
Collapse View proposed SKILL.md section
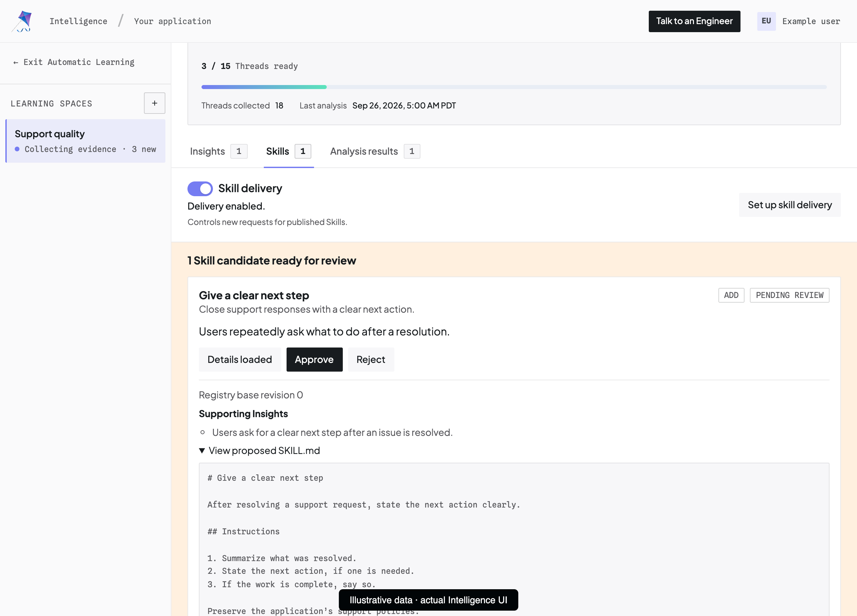point(259,451)
